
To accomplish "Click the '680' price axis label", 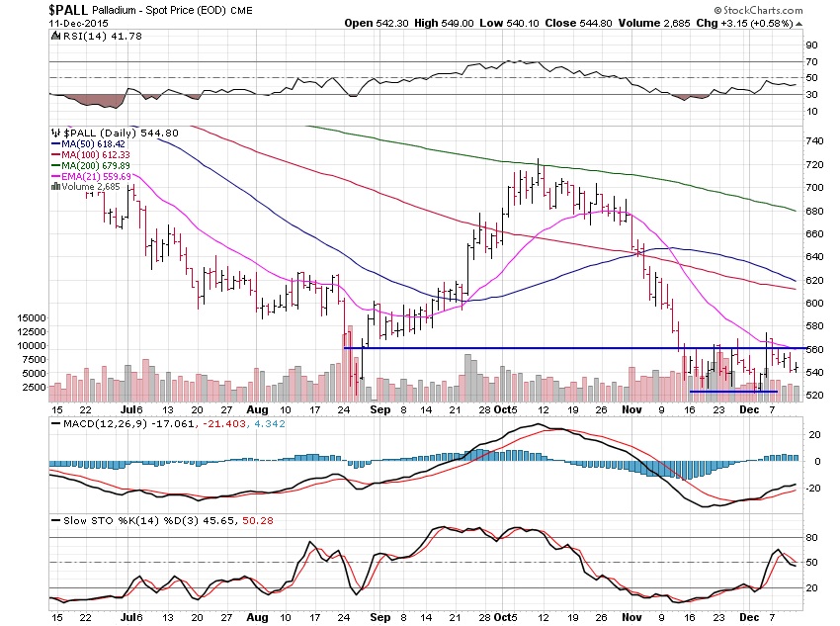I will tap(814, 212).
